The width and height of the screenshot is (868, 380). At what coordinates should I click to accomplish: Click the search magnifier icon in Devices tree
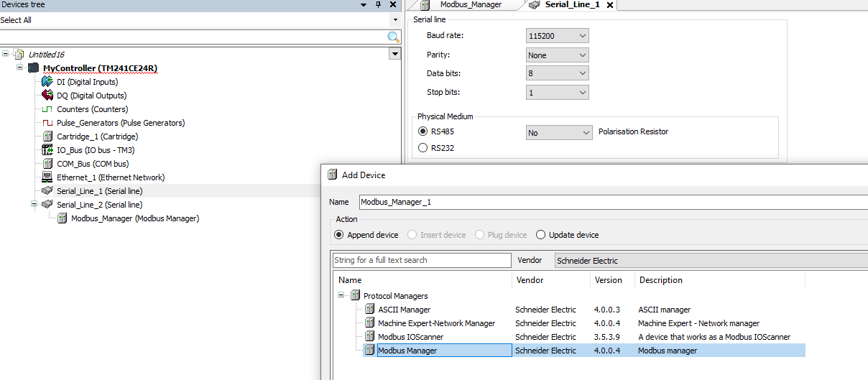(x=394, y=37)
